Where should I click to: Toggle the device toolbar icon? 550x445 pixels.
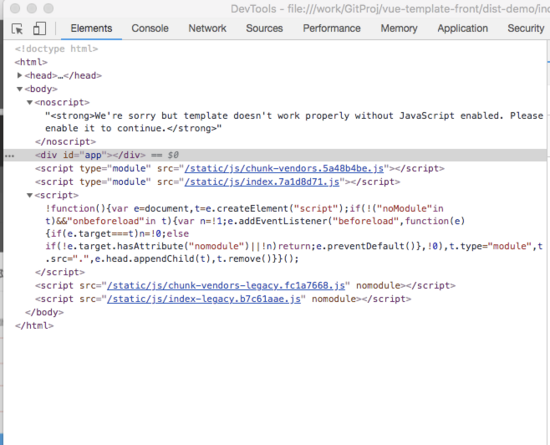(39, 29)
